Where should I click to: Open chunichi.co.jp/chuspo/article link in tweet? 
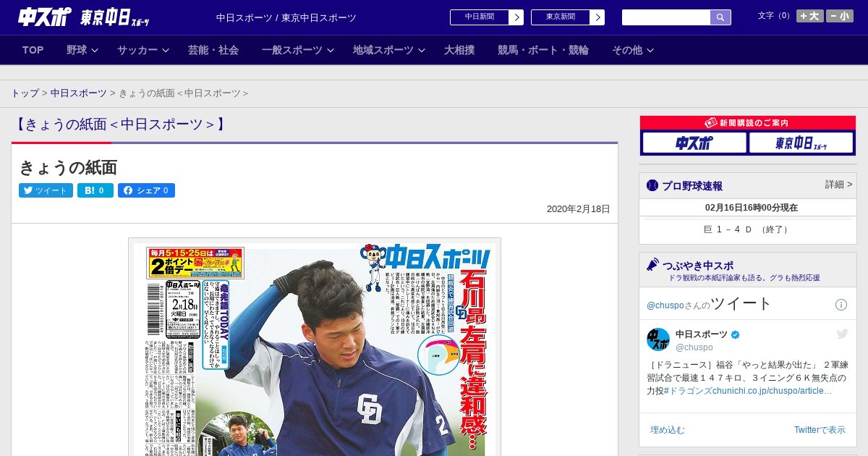coord(771,391)
